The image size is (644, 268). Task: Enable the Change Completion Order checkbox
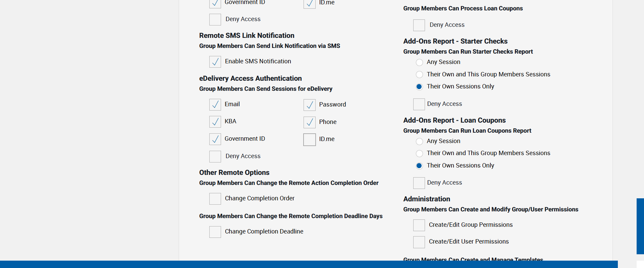[x=215, y=199]
